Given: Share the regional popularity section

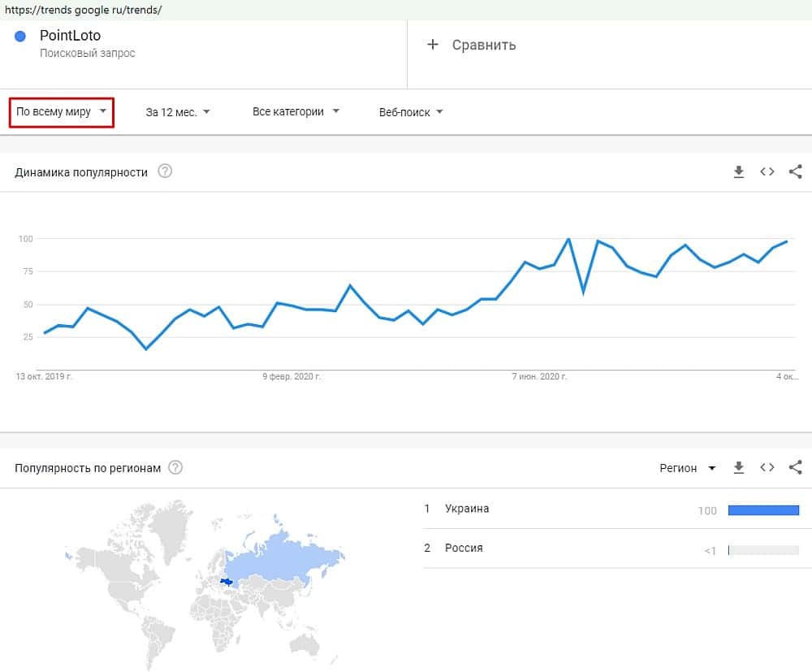Looking at the screenshot, I should pyautogui.click(x=796, y=467).
